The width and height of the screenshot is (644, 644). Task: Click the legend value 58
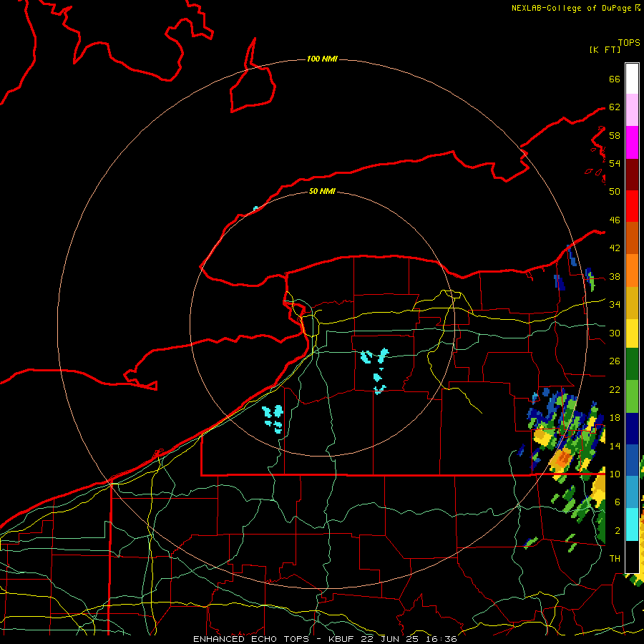615,135
